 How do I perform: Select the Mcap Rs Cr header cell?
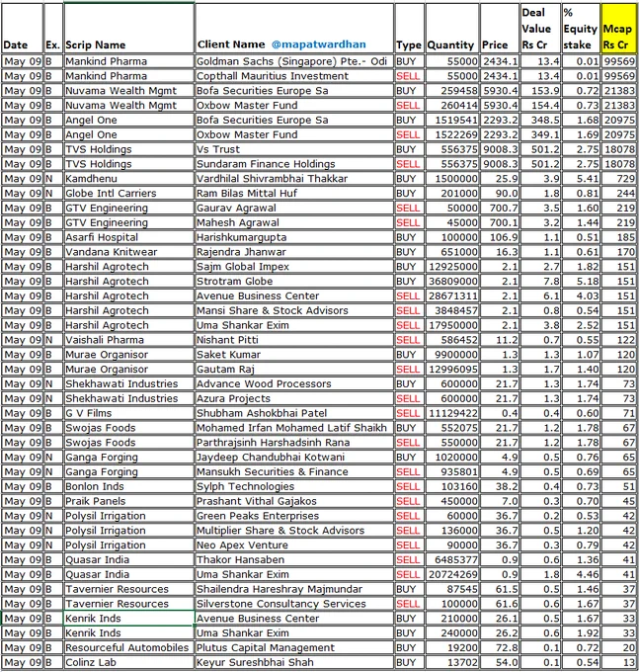[x=619, y=29]
